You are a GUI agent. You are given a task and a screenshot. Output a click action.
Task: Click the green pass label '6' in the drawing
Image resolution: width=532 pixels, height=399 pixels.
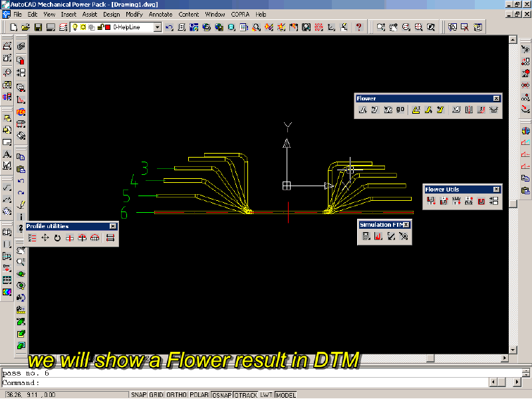coord(124,213)
